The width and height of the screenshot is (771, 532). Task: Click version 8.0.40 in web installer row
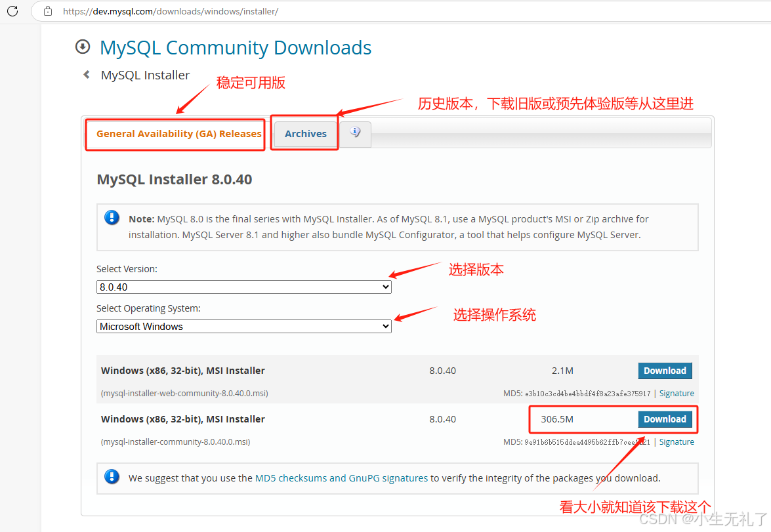pyautogui.click(x=442, y=371)
